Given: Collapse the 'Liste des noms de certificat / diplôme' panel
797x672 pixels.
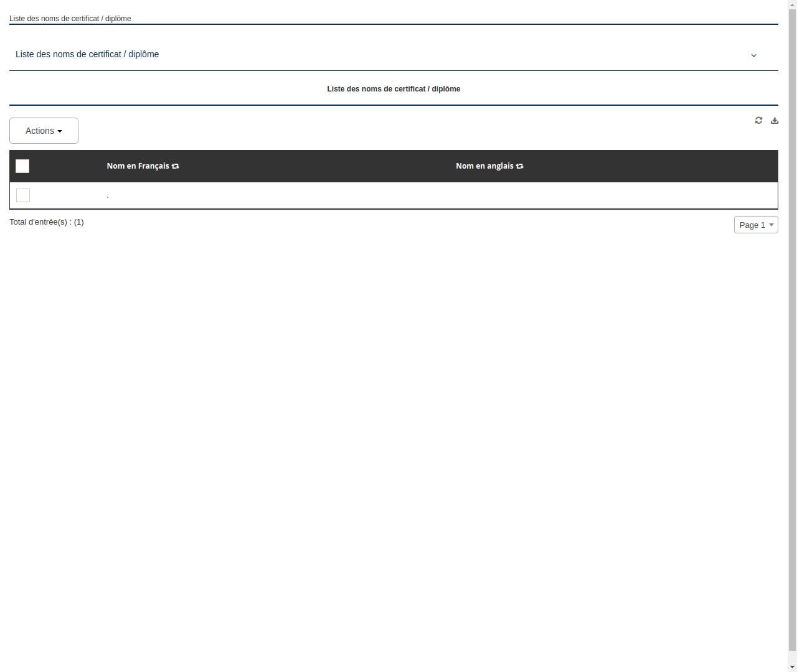Looking at the screenshot, I should [x=753, y=55].
